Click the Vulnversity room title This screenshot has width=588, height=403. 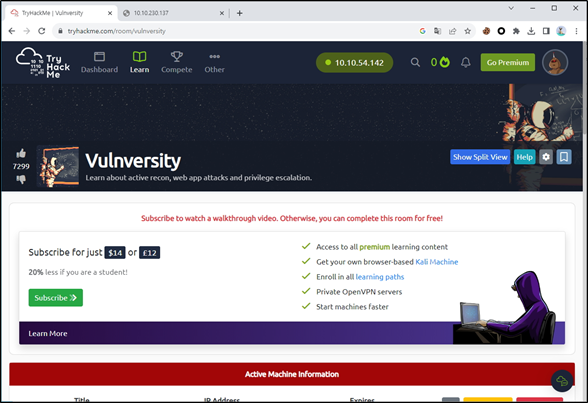pyautogui.click(x=133, y=161)
